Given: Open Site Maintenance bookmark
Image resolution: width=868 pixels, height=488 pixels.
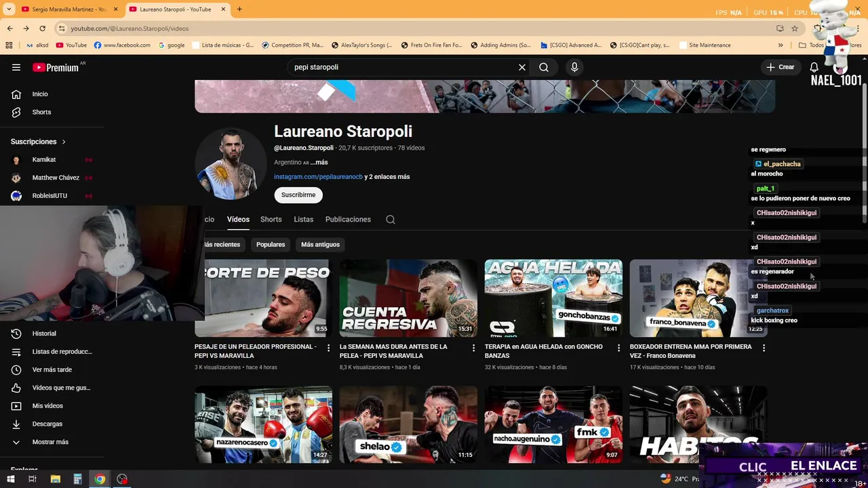Looking at the screenshot, I should (704, 45).
